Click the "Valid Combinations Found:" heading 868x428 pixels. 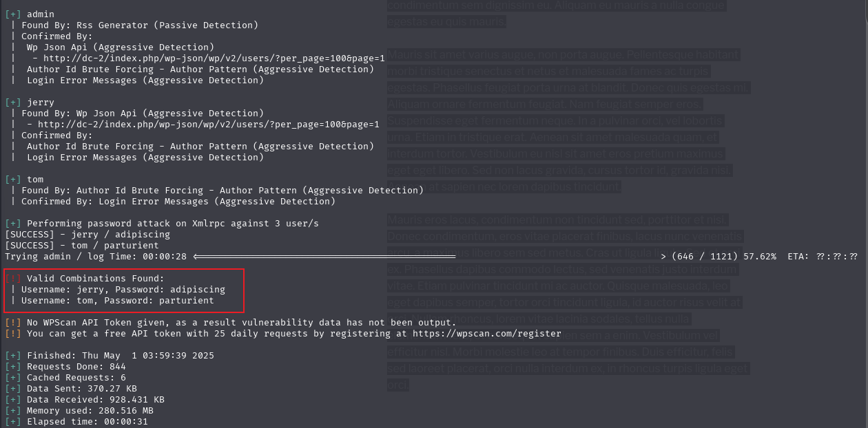point(96,279)
